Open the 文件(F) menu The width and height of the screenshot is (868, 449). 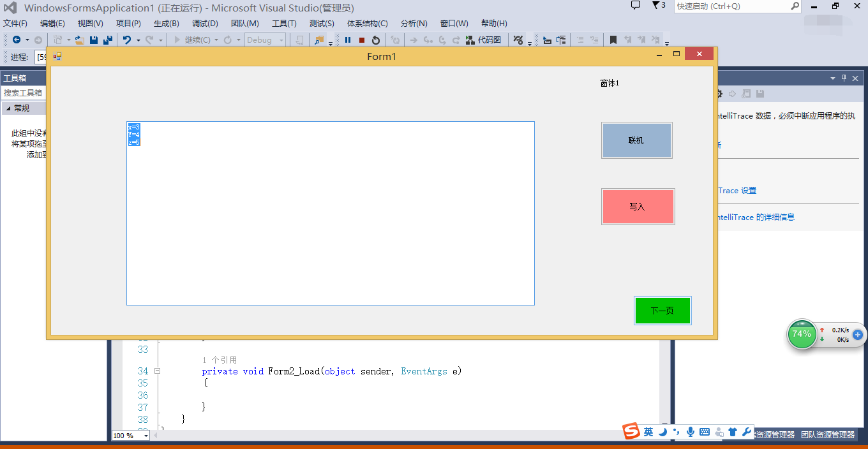[15, 24]
